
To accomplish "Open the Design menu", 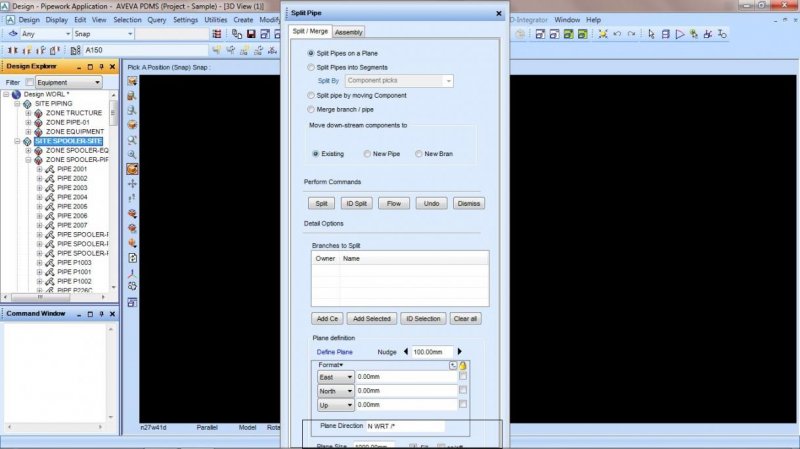I will pos(29,20).
